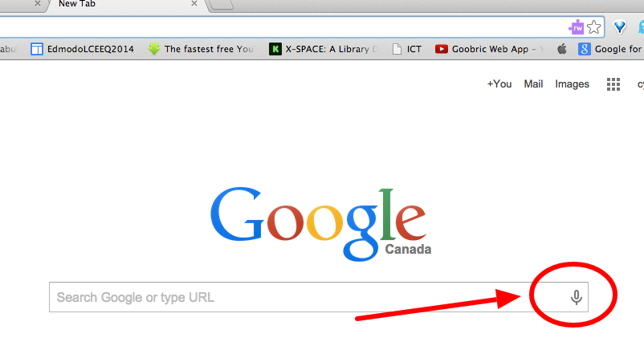Go to Google Images link
Image resolution: width=644 pixels, height=342 pixels.
tap(572, 84)
